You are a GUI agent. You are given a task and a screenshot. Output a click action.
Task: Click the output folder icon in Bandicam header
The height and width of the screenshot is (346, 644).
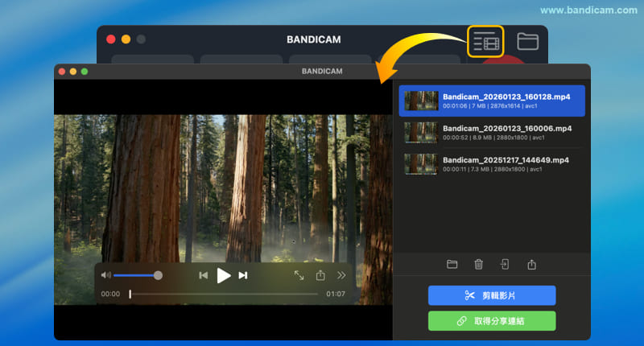[x=527, y=41]
